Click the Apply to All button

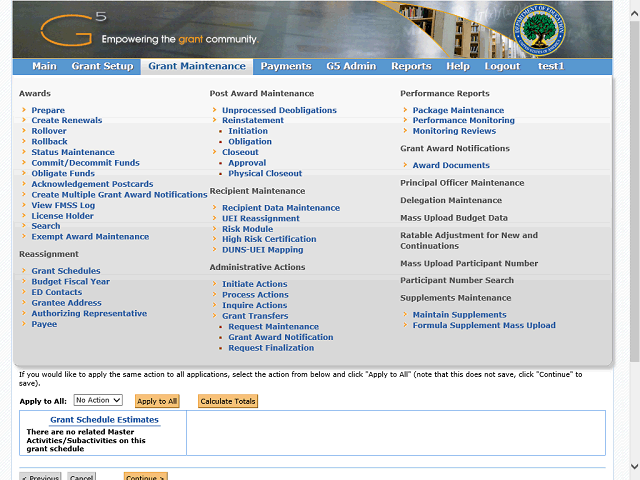click(157, 401)
